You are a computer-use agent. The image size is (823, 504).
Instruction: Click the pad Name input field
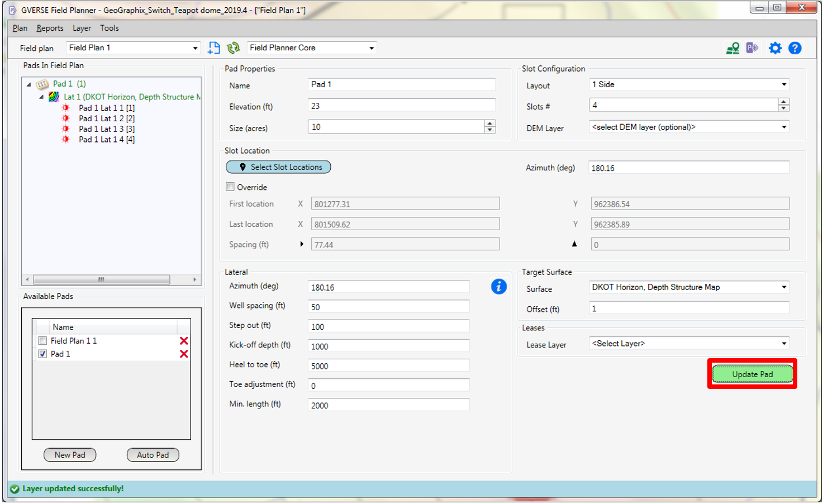(x=402, y=84)
